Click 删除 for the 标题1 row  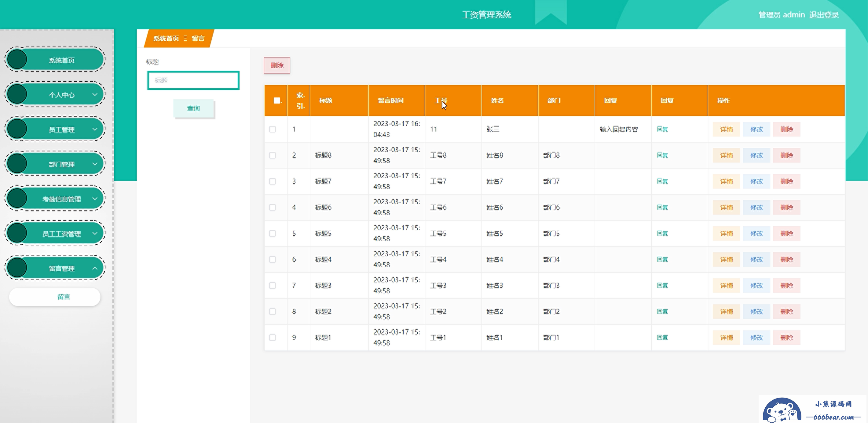787,337
